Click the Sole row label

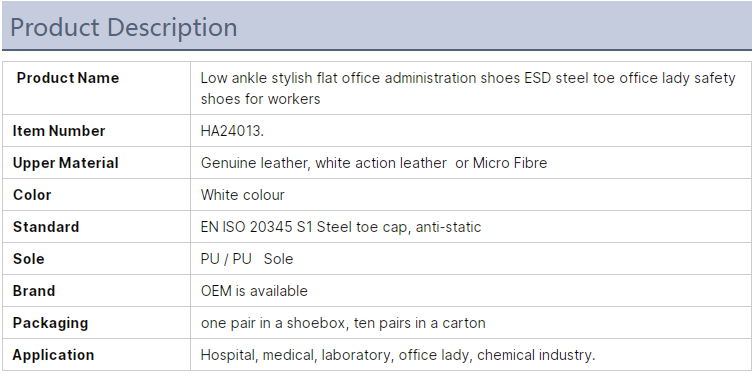(x=28, y=259)
